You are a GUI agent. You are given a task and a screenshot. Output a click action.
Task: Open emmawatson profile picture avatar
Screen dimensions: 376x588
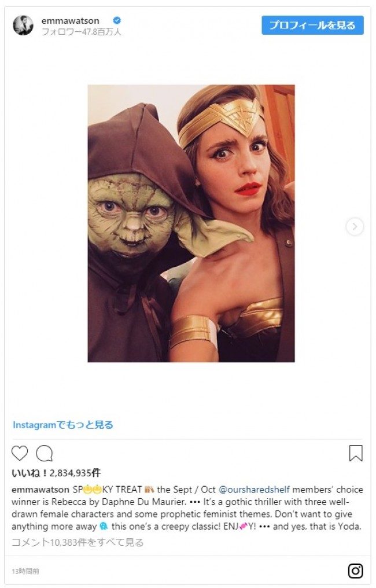click(23, 25)
